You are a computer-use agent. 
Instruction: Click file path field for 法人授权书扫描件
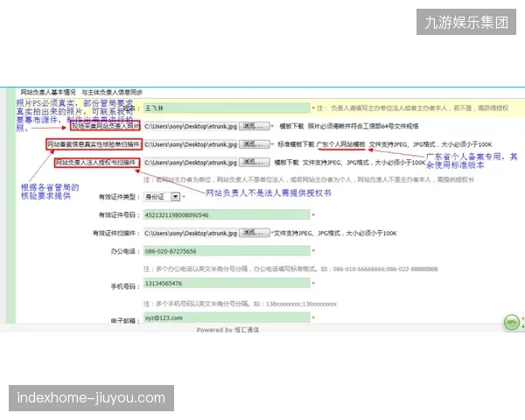[191, 163]
